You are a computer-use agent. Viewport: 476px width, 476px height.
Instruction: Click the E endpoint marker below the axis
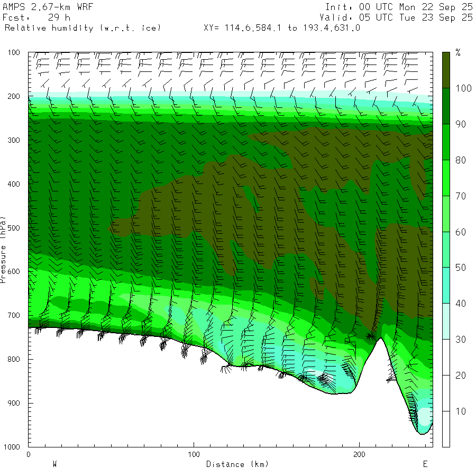click(x=425, y=464)
